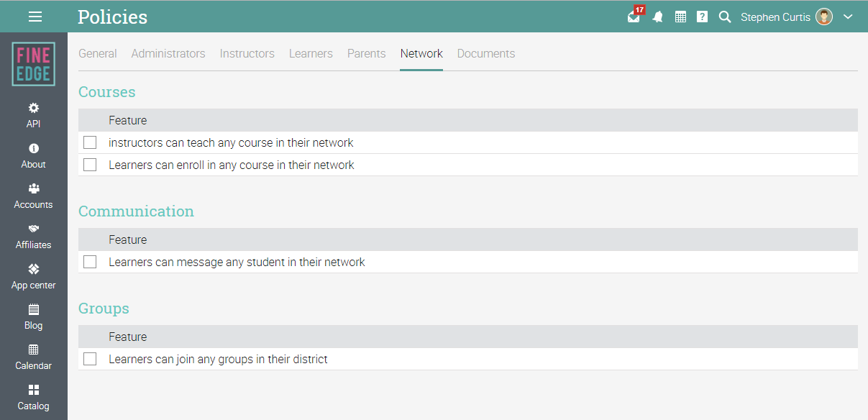Open Catalog in the sidebar

point(34,397)
